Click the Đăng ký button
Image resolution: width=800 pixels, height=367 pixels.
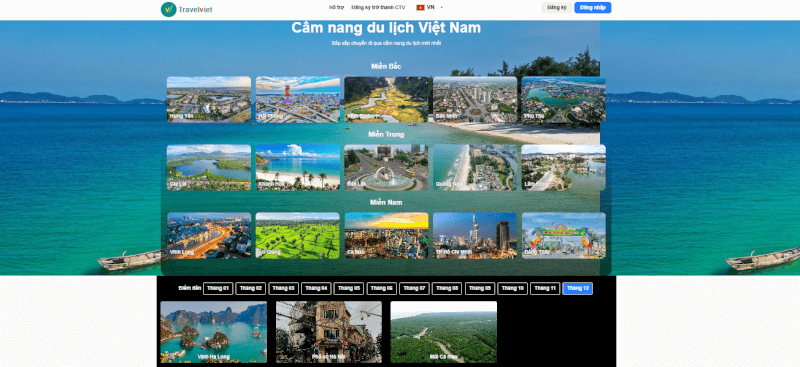(557, 8)
